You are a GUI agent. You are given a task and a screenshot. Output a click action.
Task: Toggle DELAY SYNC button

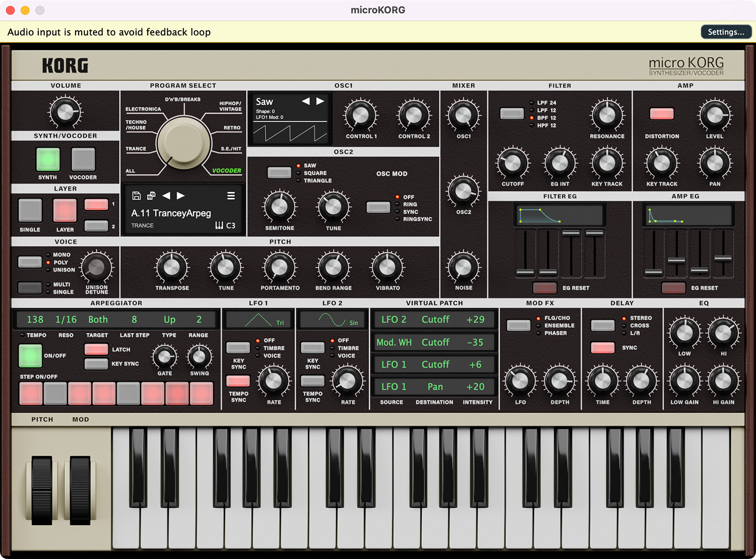tap(603, 347)
